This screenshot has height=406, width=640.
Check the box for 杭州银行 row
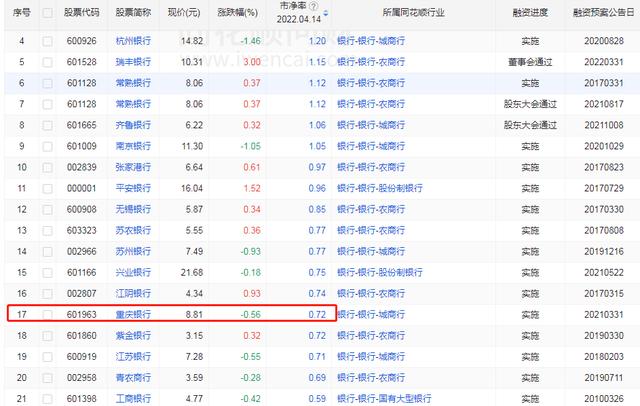(x=47, y=41)
